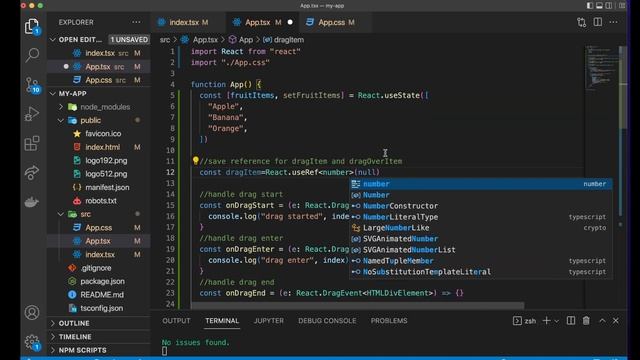Screen dimensions: 640x360
Task: Open tsconfig.json in file tree
Action: [x=102, y=308]
